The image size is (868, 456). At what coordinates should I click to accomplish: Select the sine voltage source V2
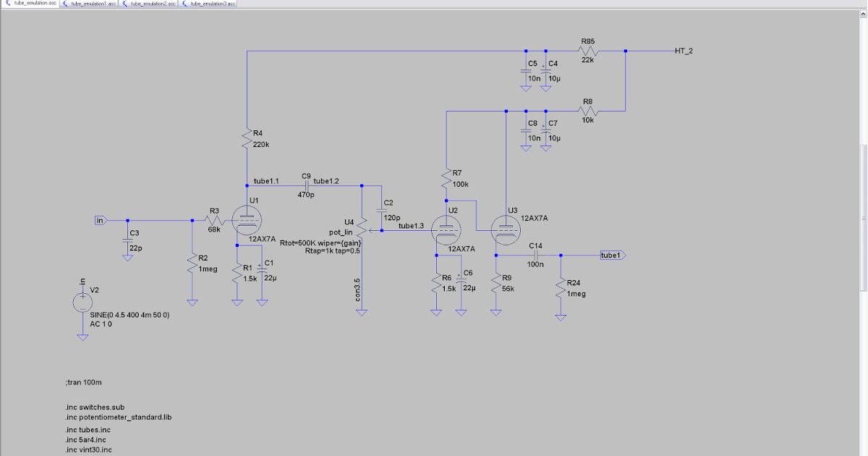pos(82,301)
